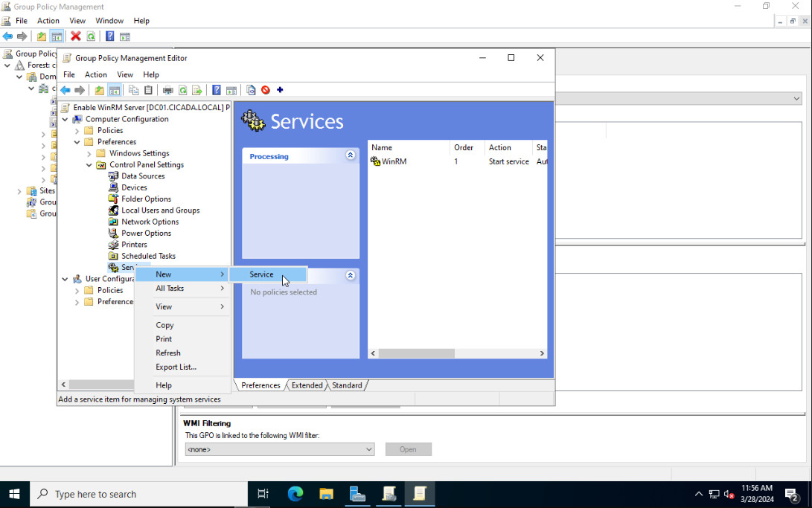Expand the Sites node in Group Policy Management tree
The height and width of the screenshot is (508, 812).
pyautogui.click(x=19, y=191)
